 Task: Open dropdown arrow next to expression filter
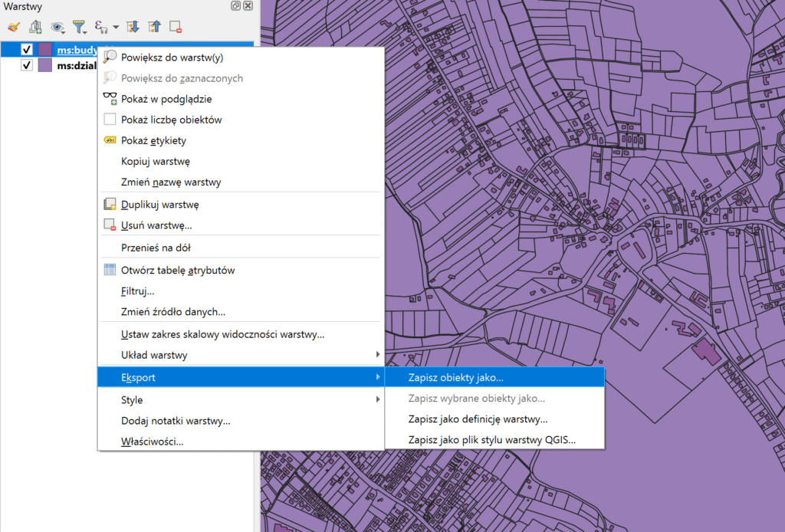point(115,27)
